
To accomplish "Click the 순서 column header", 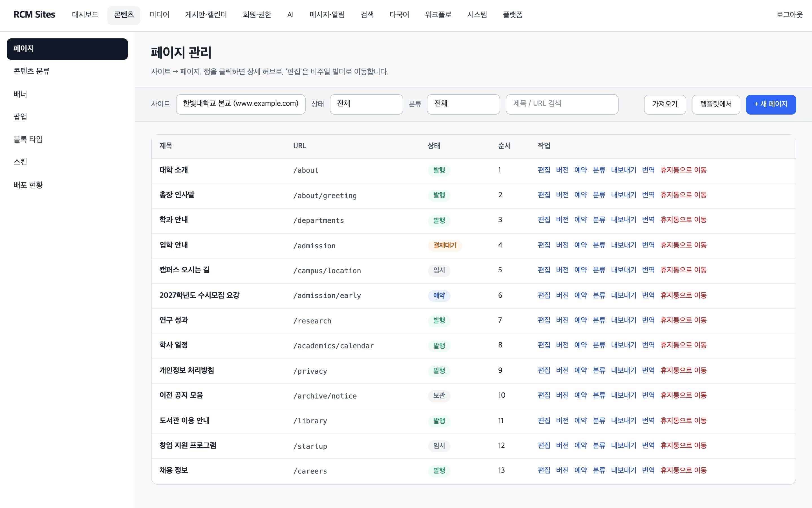I will [x=504, y=146].
